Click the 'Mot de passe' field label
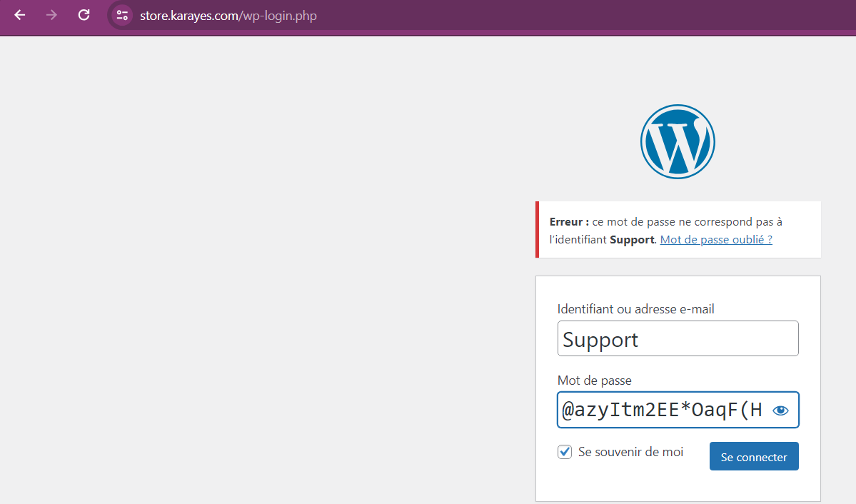 pos(594,380)
